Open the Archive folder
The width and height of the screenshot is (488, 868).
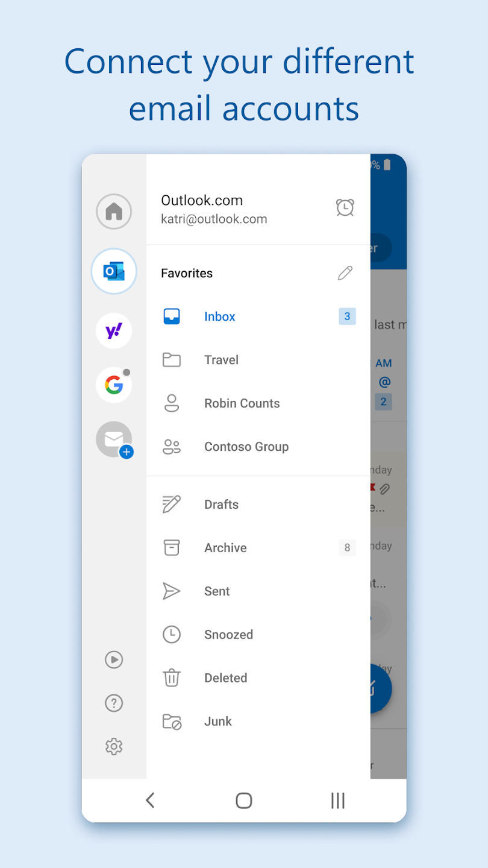tap(225, 548)
